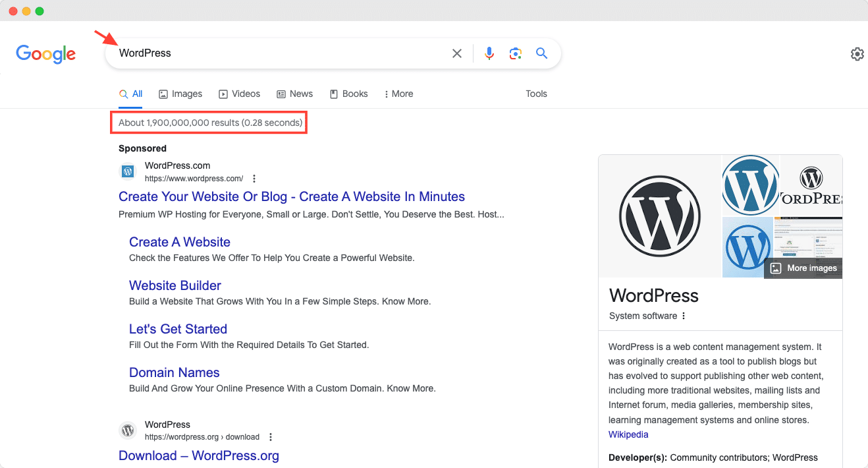Click the WordPress.com favicon in sponsored result
This screenshot has height=468, width=868.
pyautogui.click(x=128, y=171)
